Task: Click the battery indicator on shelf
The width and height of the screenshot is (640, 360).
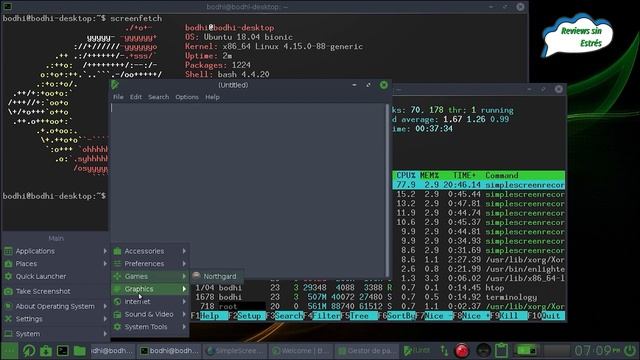Action: 527,351
